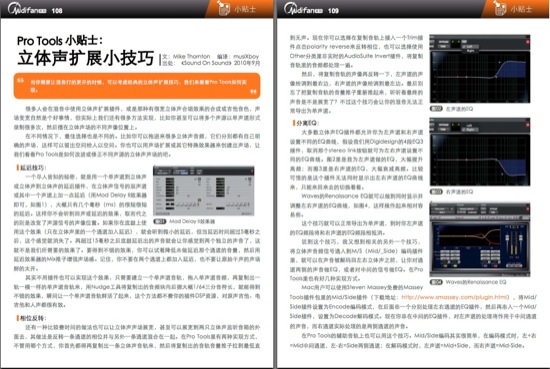Click the Mod Delay II plugin screenshot
550x369 pixels.
[203, 191]
